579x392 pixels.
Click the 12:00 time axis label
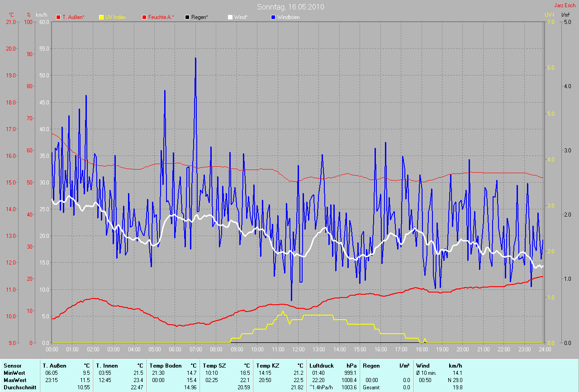click(298, 349)
